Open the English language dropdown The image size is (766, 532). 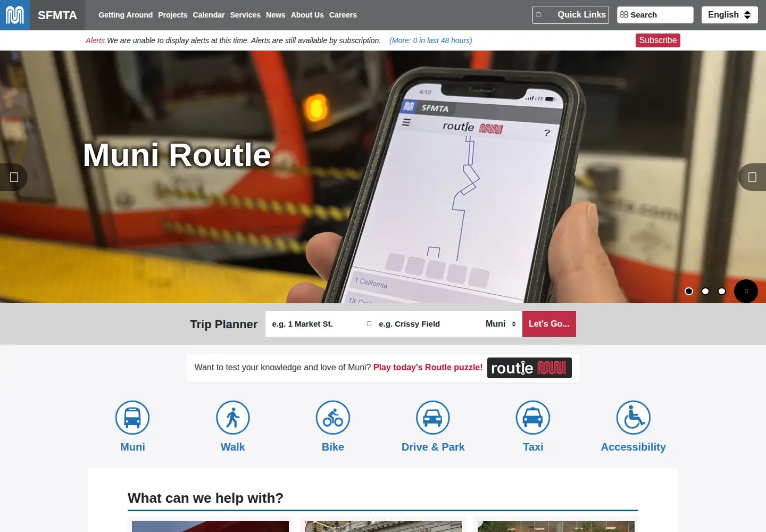(730, 15)
